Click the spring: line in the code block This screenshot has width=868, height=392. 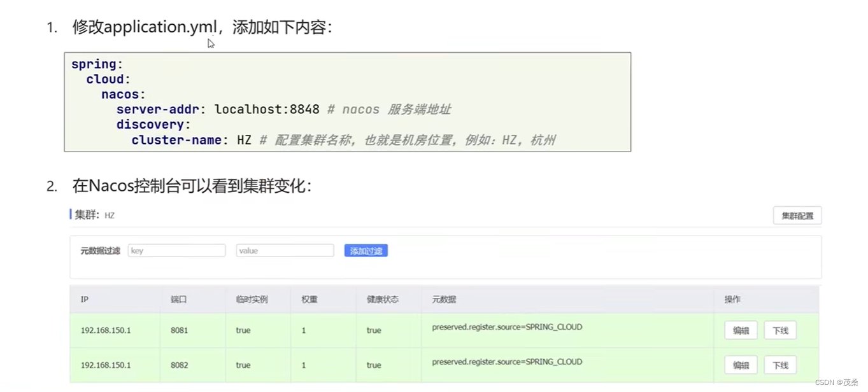pyautogui.click(x=97, y=64)
